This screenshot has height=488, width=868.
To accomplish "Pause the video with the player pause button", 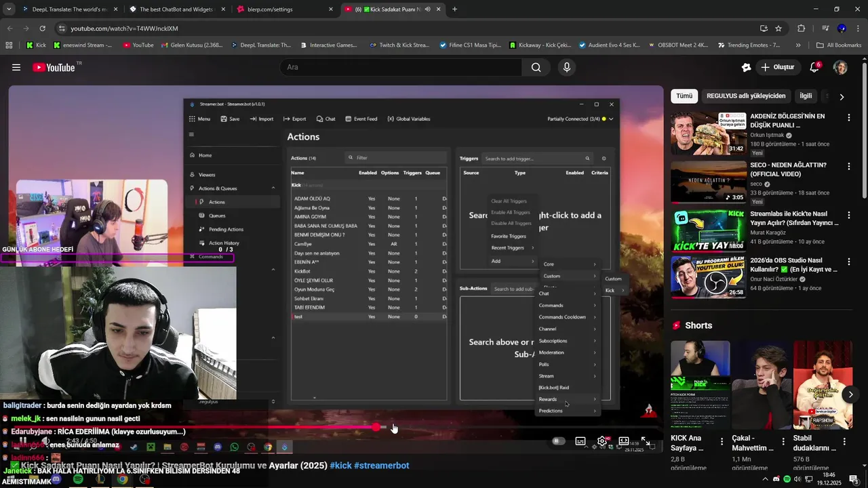I will (x=22, y=441).
